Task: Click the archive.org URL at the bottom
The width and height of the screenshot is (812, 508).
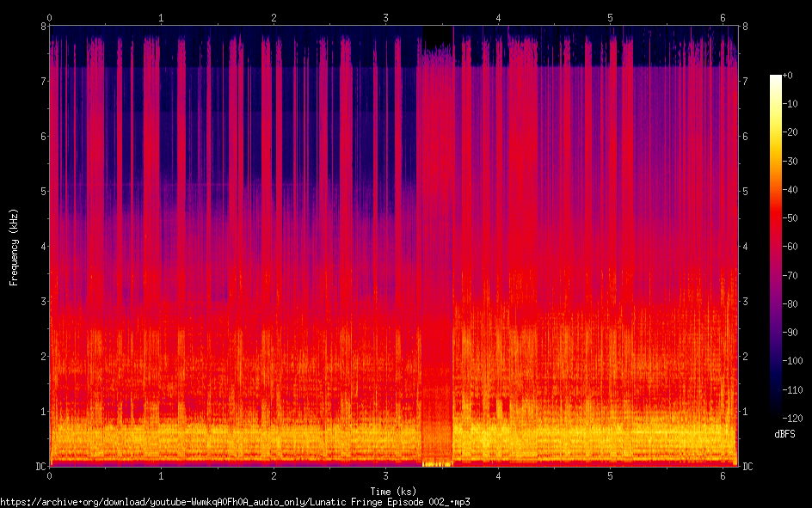Action: (x=235, y=501)
